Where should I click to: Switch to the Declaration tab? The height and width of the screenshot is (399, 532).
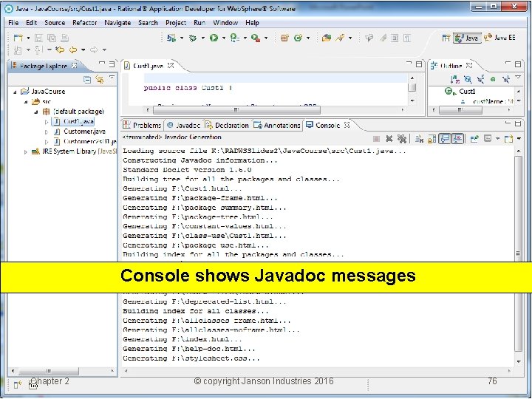click(228, 125)
